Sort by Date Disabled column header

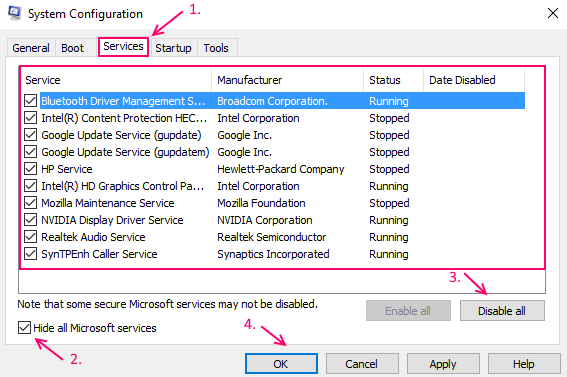point(474,80)
